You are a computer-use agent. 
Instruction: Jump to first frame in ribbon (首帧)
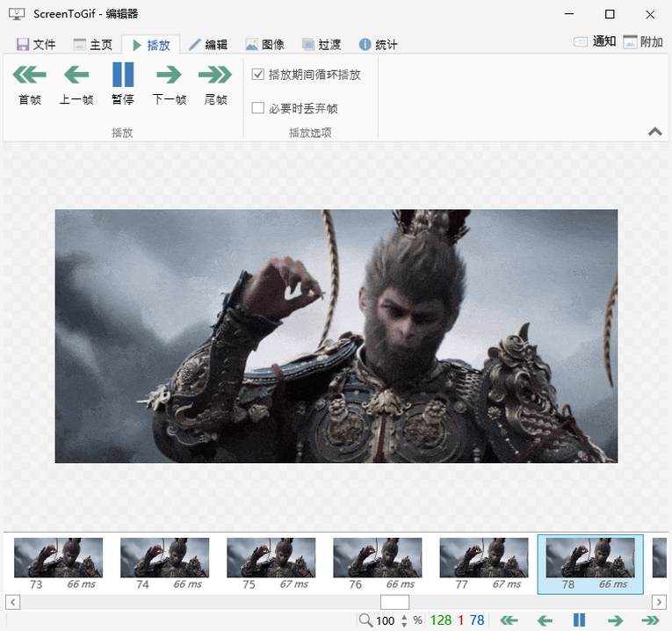(x=30, y=84)
